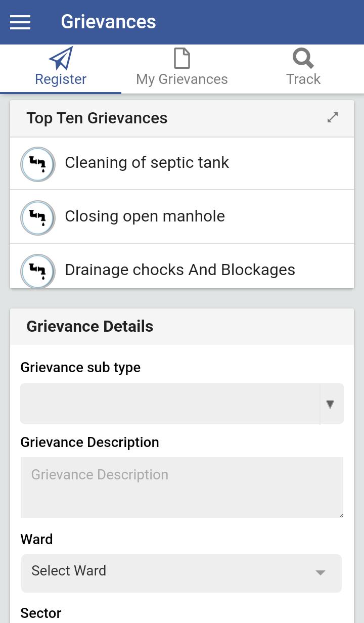This screenshot has height=623, width=364.
Task: Tap faucet icon beside Closing open manhole
Action: tap(38, 217)
